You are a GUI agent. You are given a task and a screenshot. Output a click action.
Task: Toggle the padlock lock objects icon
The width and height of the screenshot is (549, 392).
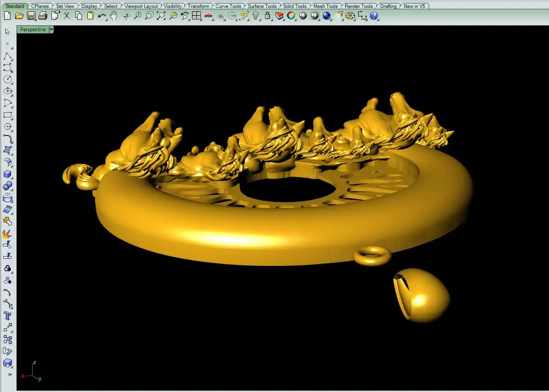[x=268, y=16]
